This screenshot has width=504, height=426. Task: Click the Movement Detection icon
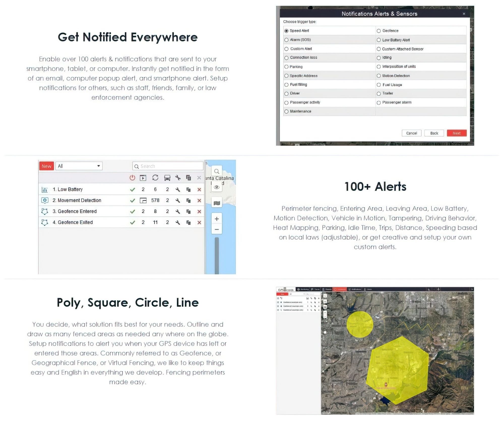[45, 200]
